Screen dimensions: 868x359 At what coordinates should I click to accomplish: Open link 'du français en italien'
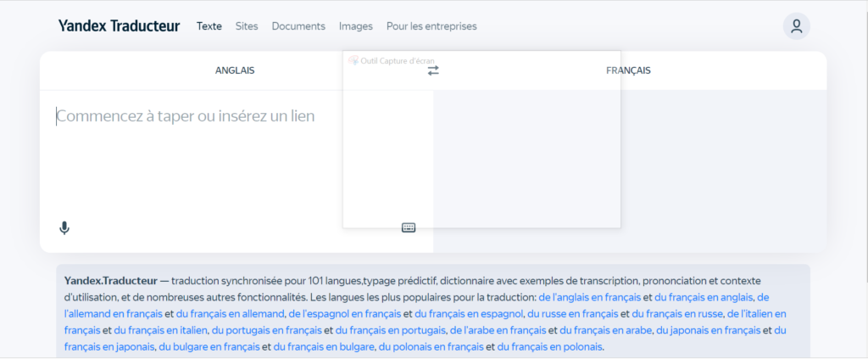(160, 330)
